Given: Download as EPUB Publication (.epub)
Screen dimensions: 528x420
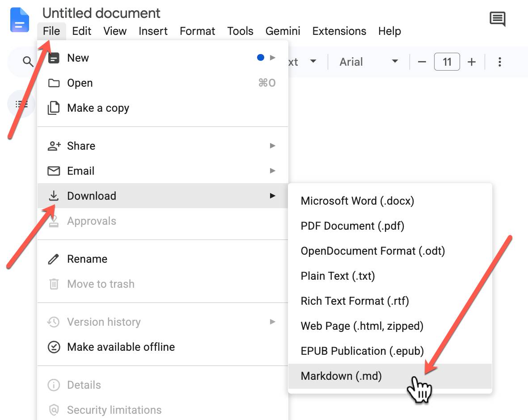Looking at the screenshot, I should pyautogui.click(x=390, y=351).
